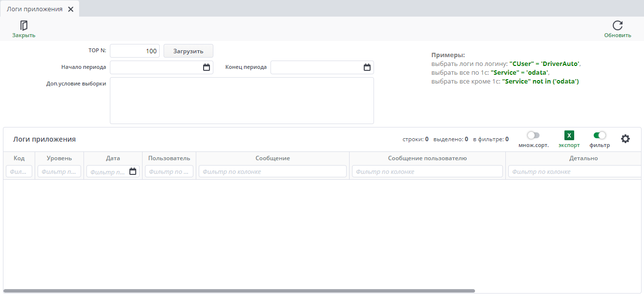Click the строки: 0 counter
Screen dimensions: 644x296
pyautogui.click(x=415, y=139)
